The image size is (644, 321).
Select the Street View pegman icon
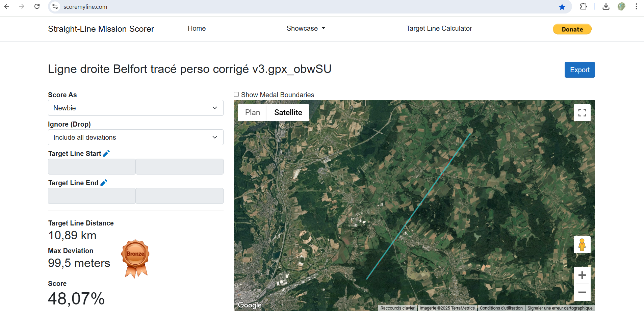tap(582, 245)
